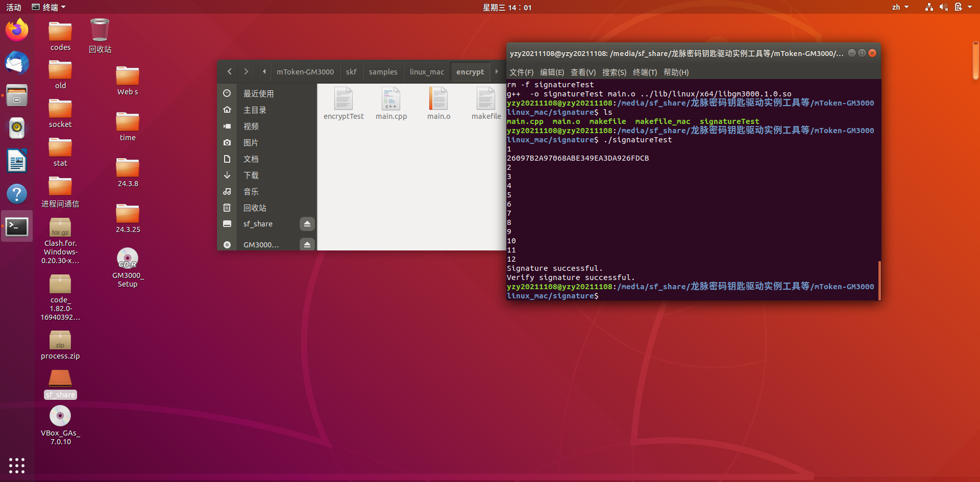
Task: Select the sf_share drive on the desktop
Action: [60, 384]
